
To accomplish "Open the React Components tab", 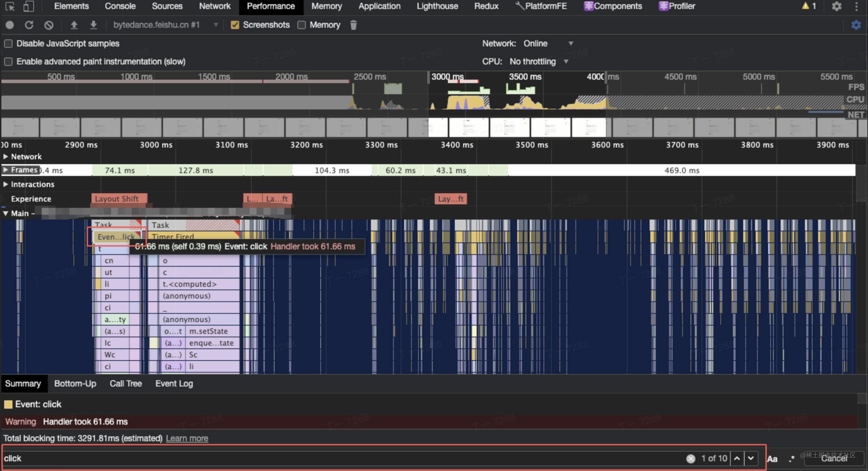I will coord(613,6).
